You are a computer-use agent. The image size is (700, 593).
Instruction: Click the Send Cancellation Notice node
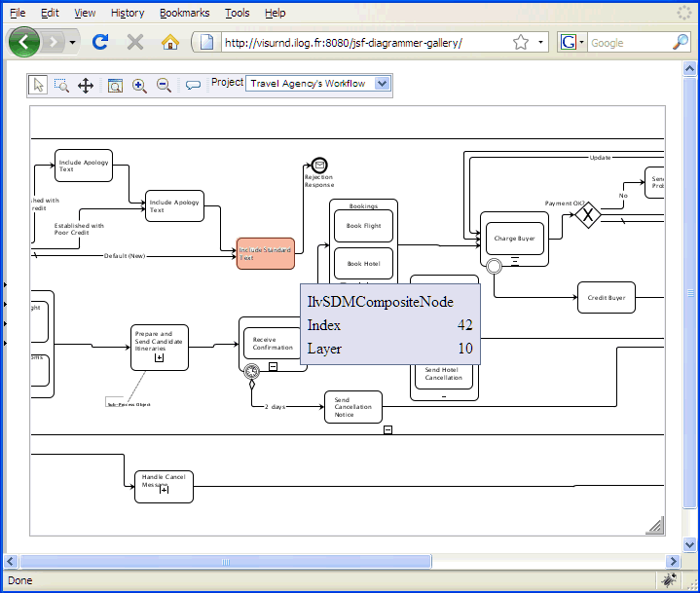pyautogui.click(x=352, y=407)
